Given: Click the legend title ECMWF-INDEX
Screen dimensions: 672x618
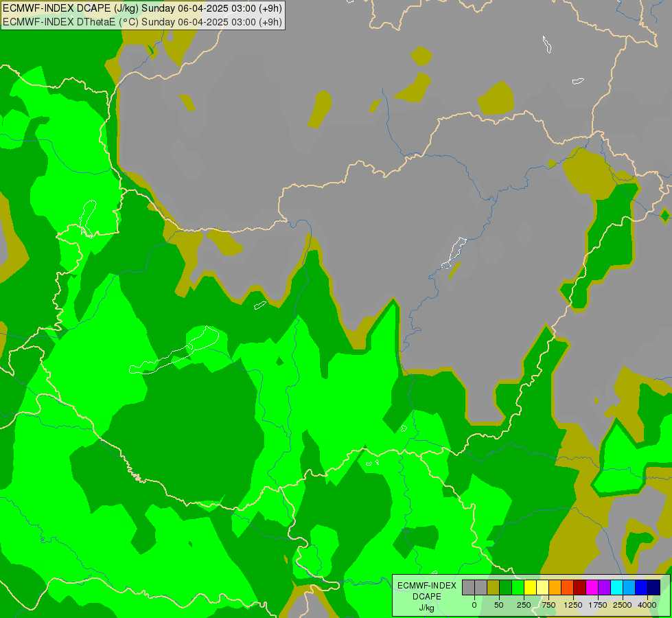Looking at the screenshot, I should 427,586.
